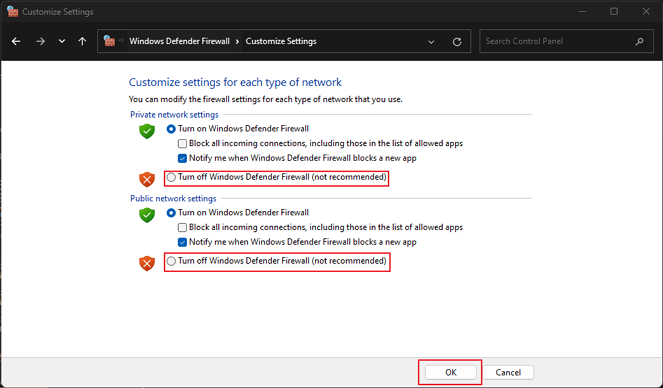Confirm changes with OK button
The height and width of the screenshot is (388, 663).
(x=451, y=372)
